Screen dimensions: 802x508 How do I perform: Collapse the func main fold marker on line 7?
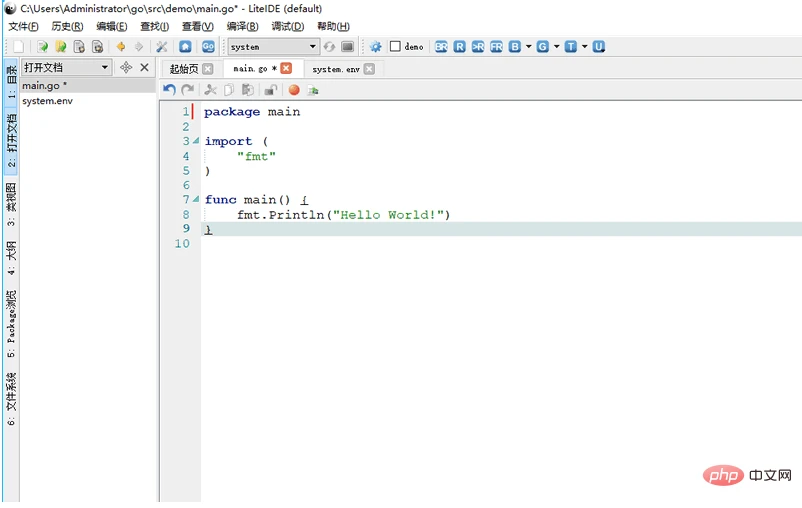point(196,199)
